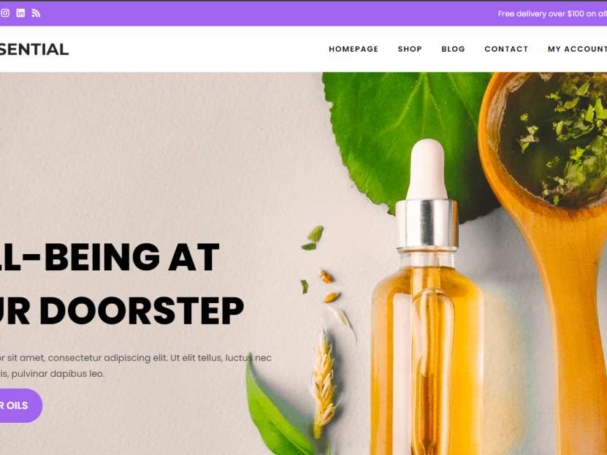The image size is (607, 455).
Task: Open the Instagram social icon
Action: click(5, 13)
